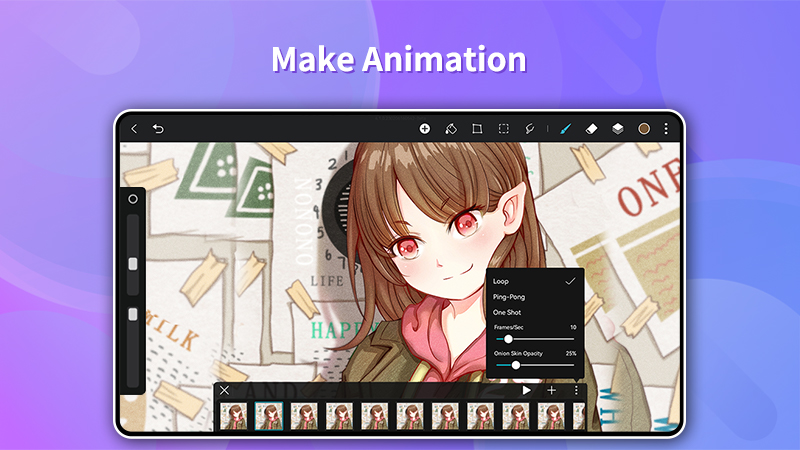Select the dashed selection tool

click(504, 129)
